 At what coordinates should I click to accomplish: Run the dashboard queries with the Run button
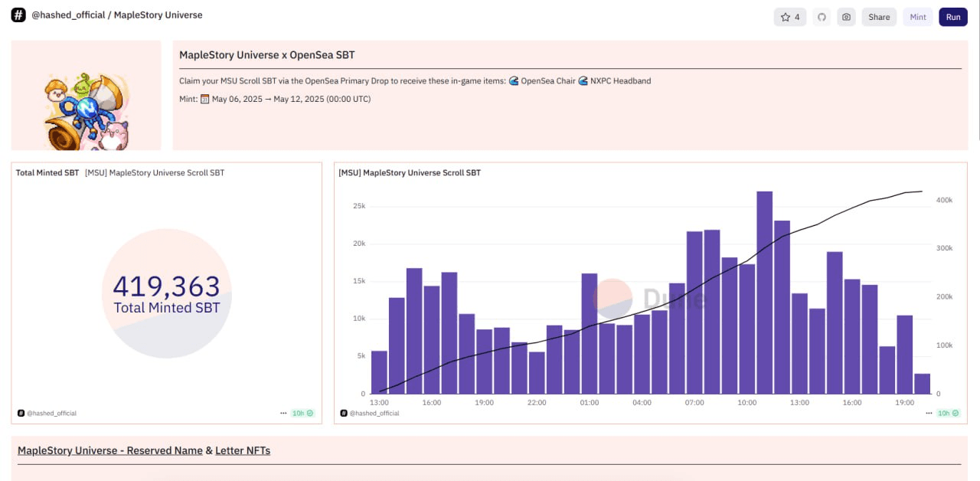click(953, 17)
